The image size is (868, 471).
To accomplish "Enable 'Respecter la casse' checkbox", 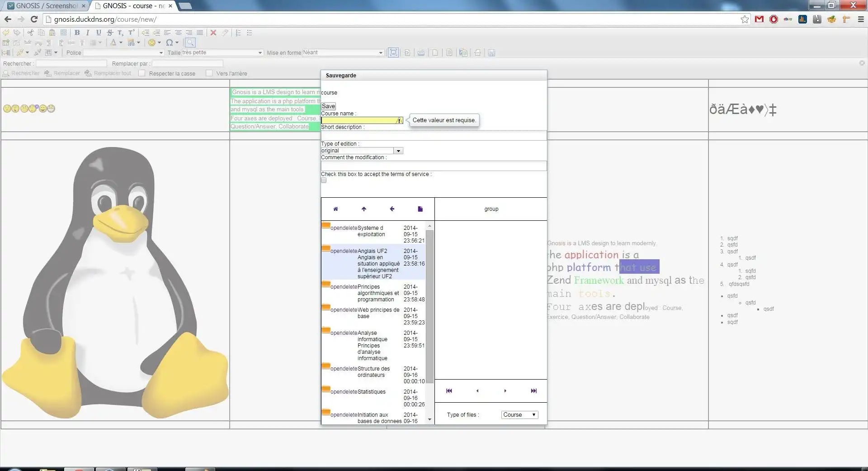I will (x=142, y=73).
